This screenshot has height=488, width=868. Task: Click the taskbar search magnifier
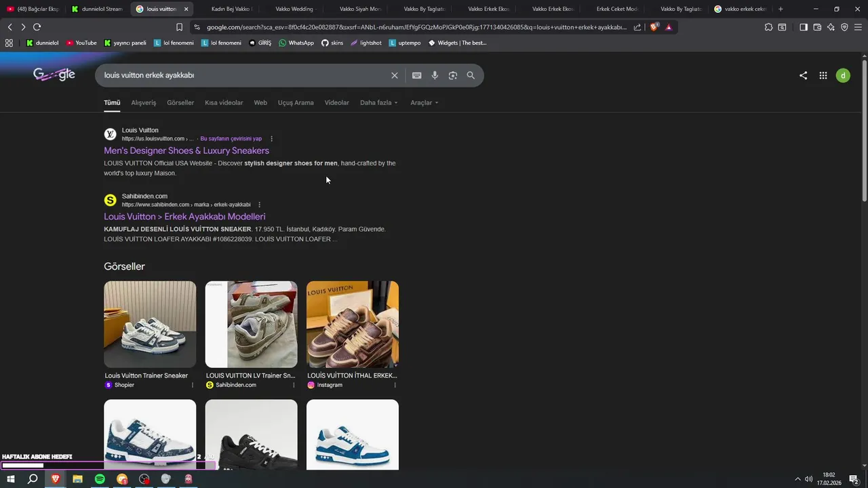(33, 479)
